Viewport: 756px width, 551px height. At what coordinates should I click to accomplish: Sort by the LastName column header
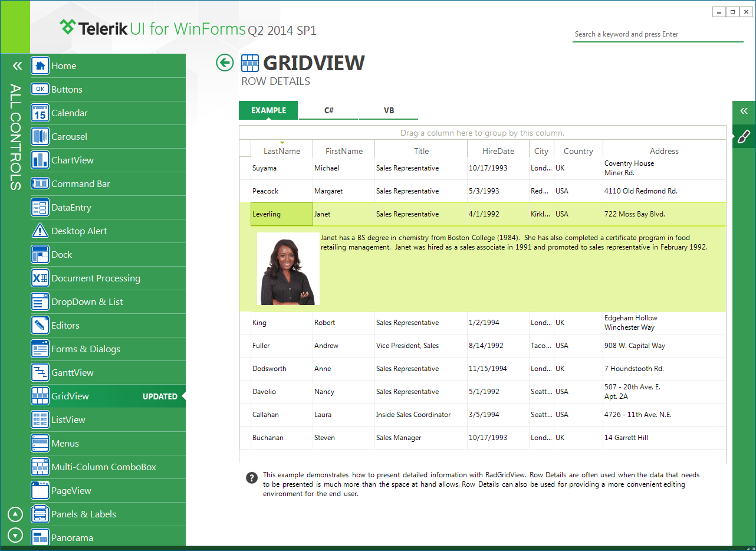(x=282, y=151)
